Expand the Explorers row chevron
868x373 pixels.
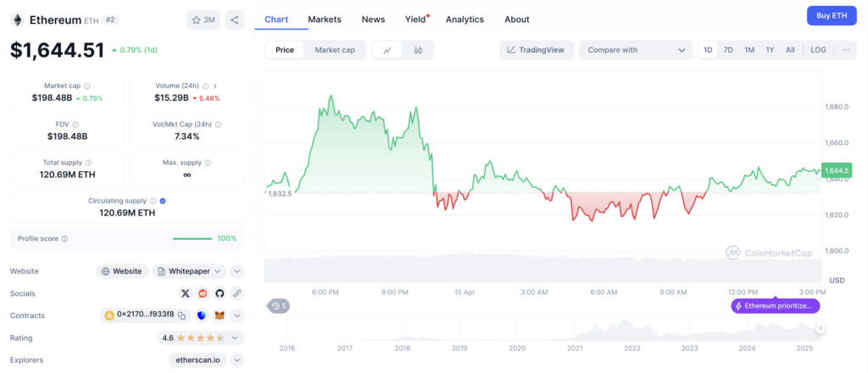(x=237, y=359)
